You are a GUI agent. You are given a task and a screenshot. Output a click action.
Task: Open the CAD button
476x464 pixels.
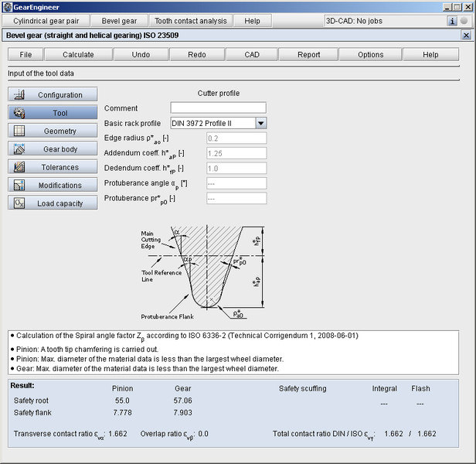pos(252,55)
